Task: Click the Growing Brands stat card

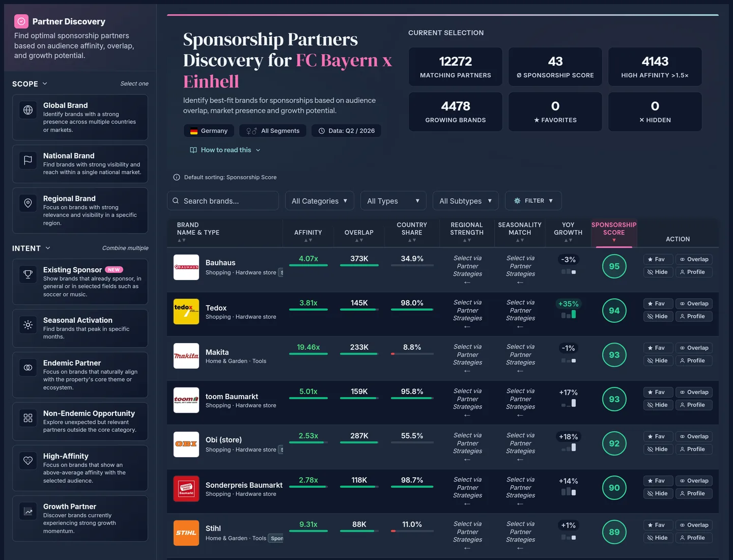Action: click(x=456, y=111)
